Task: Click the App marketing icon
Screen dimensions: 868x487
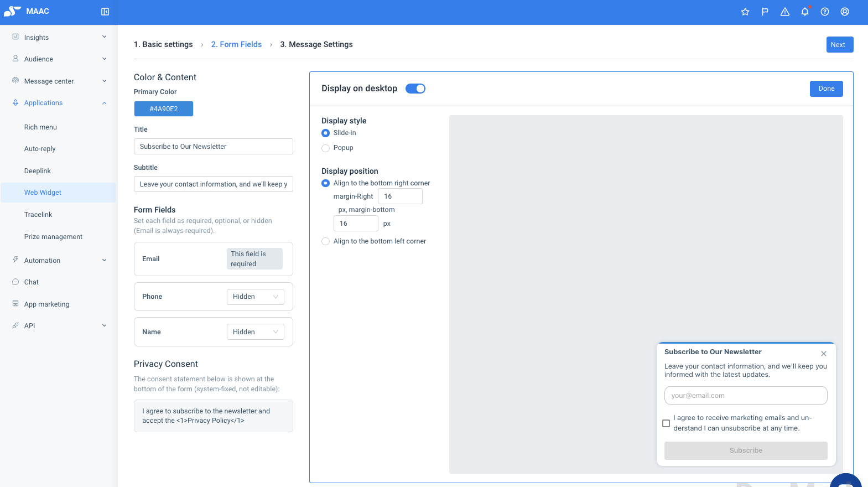Action: coord(15,304)
